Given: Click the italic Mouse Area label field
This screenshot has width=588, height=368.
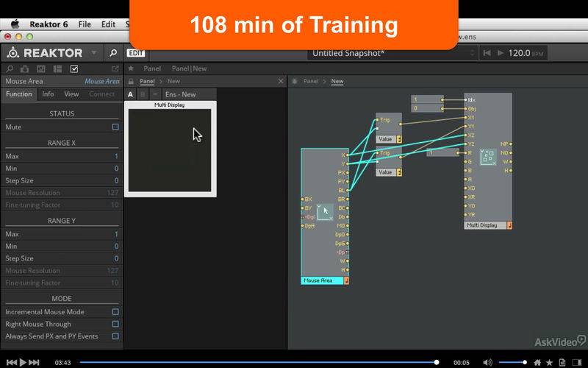Looking at the screenshot, I should click(x=101, y=81).
